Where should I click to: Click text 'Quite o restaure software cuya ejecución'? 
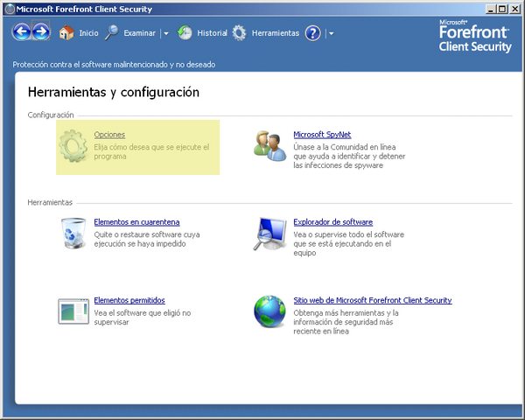click(147, 239)
